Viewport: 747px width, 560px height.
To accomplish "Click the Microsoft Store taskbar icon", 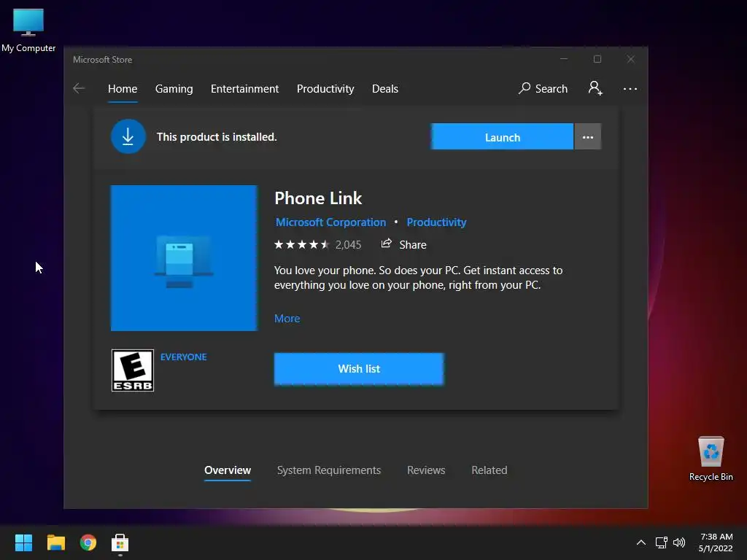I will (120, 542).
